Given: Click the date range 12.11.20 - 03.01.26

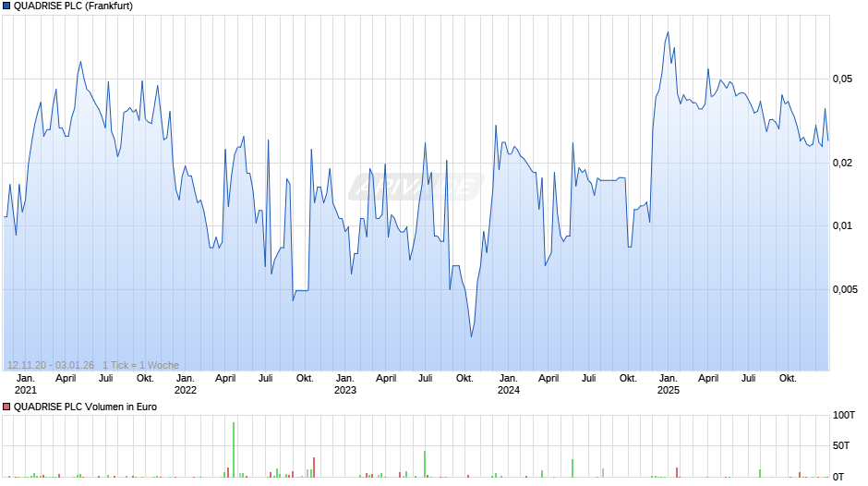Looking at the screenshot, I should point(51,365).
